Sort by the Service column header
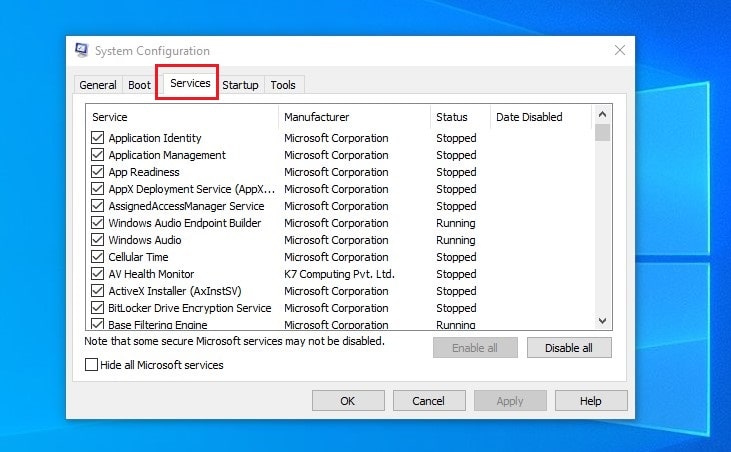The width and height of the screenshot is (731, 452). 182,117
